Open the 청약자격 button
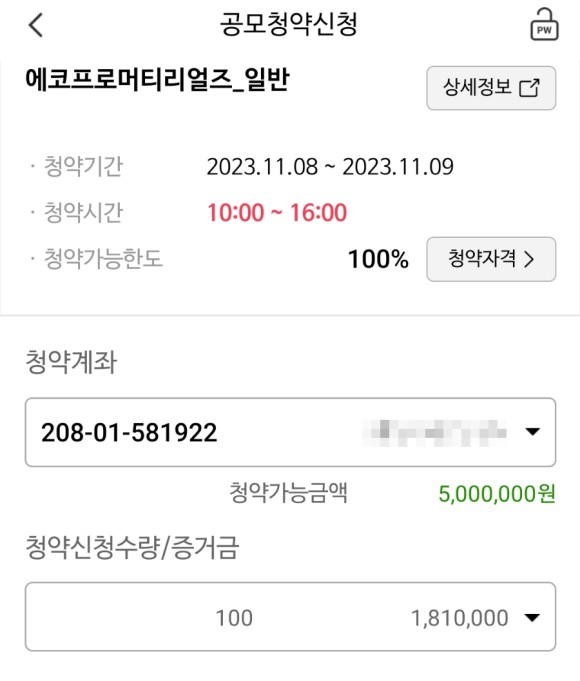Screen dimensions: 580x681 click(x=491, y=259)
